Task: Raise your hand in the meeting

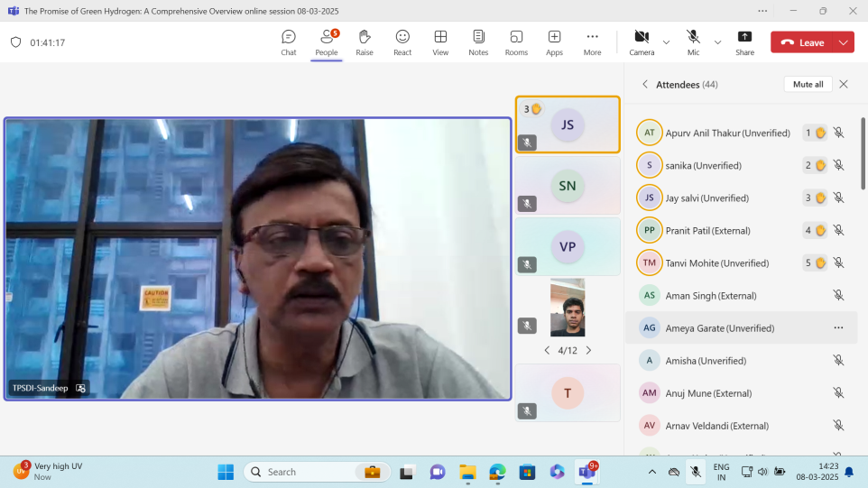Action: coord(365,42)
